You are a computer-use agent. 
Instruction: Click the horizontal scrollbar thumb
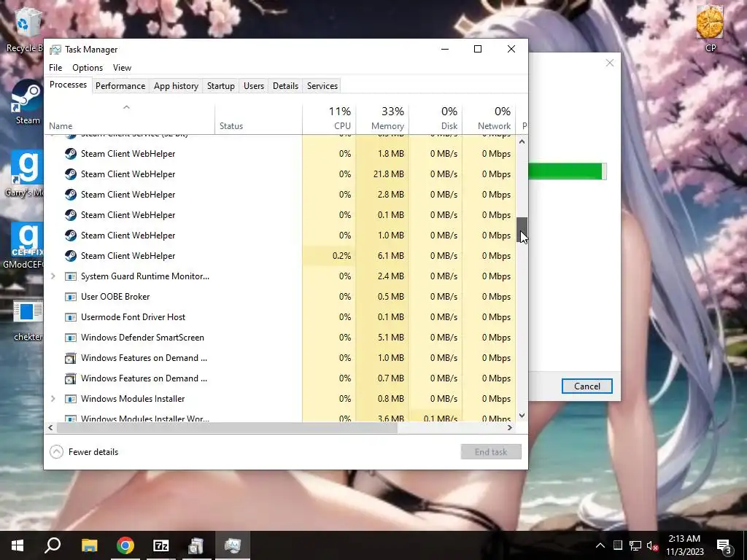tap(227, 427)
